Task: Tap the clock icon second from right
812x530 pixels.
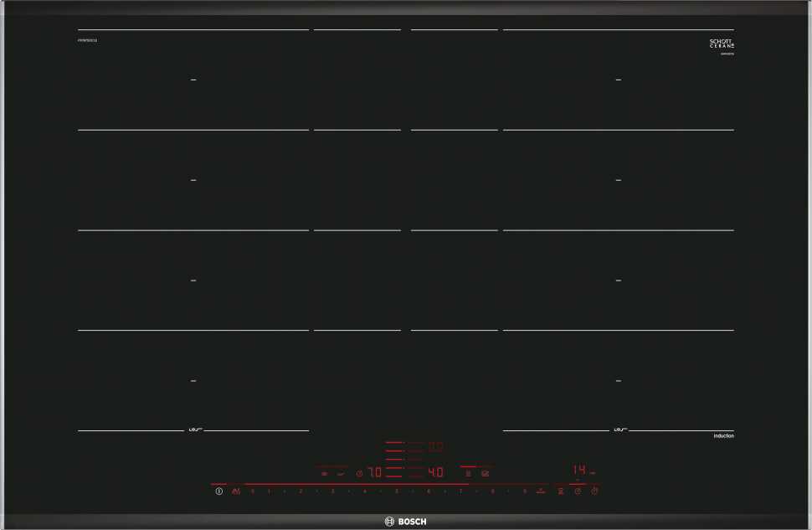Action: pyautogui.click(x=578, y=491)
